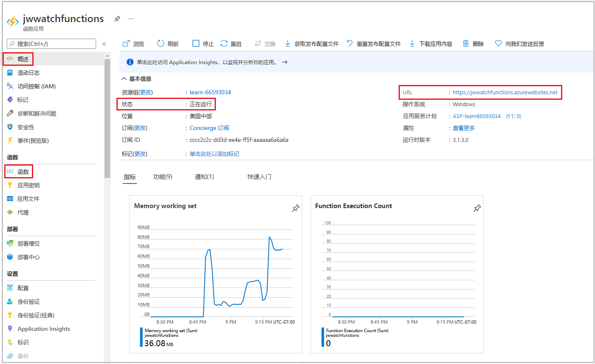Collapse the sidebar with the double-chevron icon
Viewport: 595px width, 364px height.
pos(104,43)
